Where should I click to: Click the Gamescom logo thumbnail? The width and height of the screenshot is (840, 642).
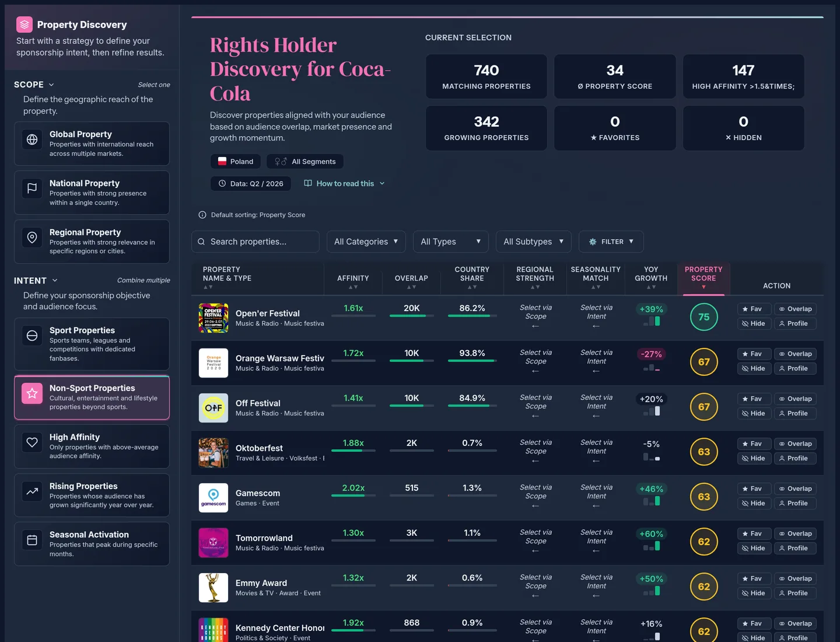coord(213,498)
